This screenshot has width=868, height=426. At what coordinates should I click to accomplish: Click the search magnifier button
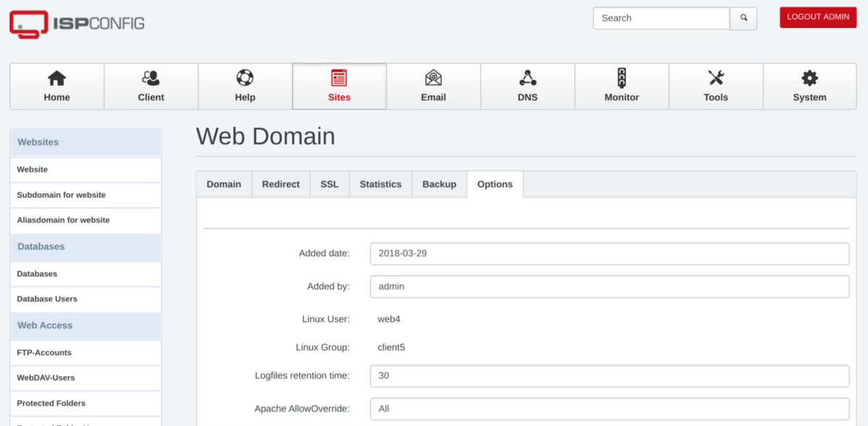[744, 18]
